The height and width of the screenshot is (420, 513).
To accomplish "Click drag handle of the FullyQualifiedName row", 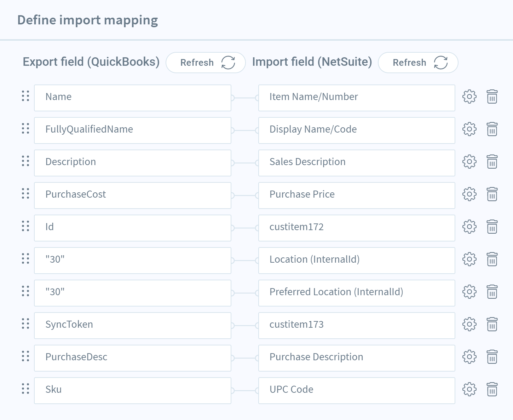I will tap(25, 128).
